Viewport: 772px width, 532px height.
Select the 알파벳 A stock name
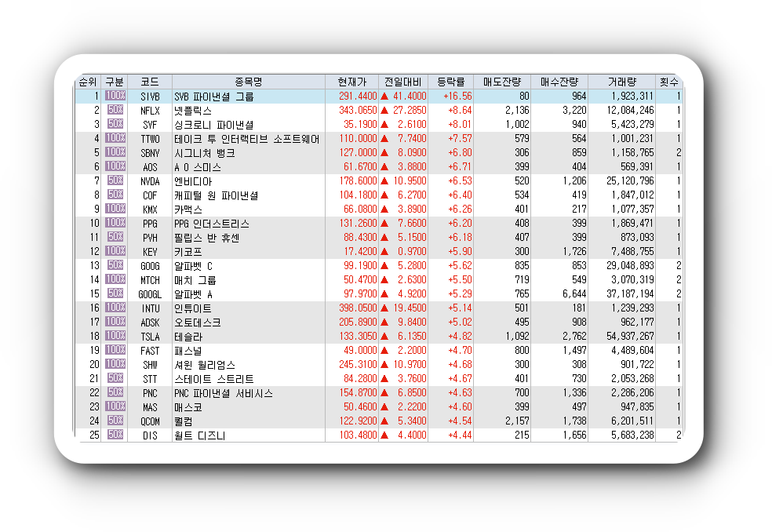[x=193, y=294]
